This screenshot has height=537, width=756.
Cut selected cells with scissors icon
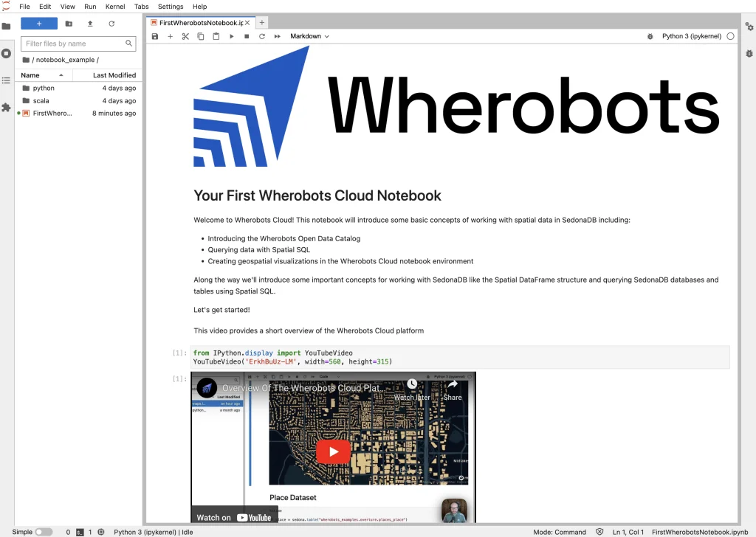[185, 36]
